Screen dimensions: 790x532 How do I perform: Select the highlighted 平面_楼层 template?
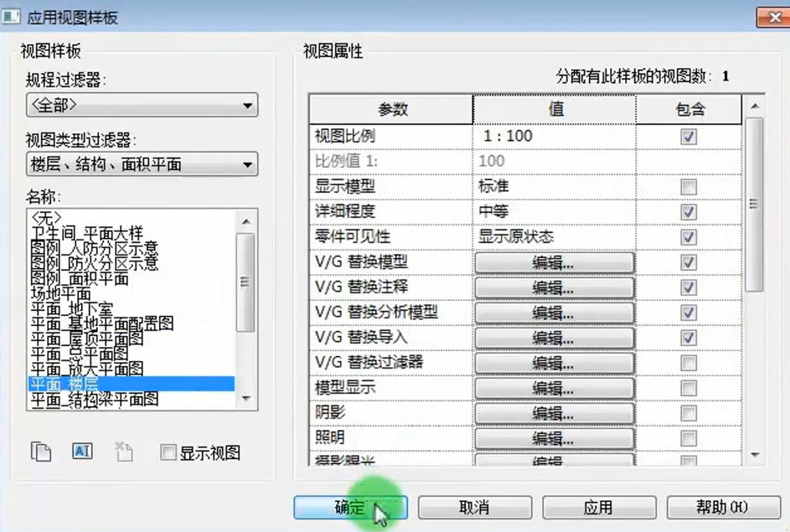click(131, 384)
